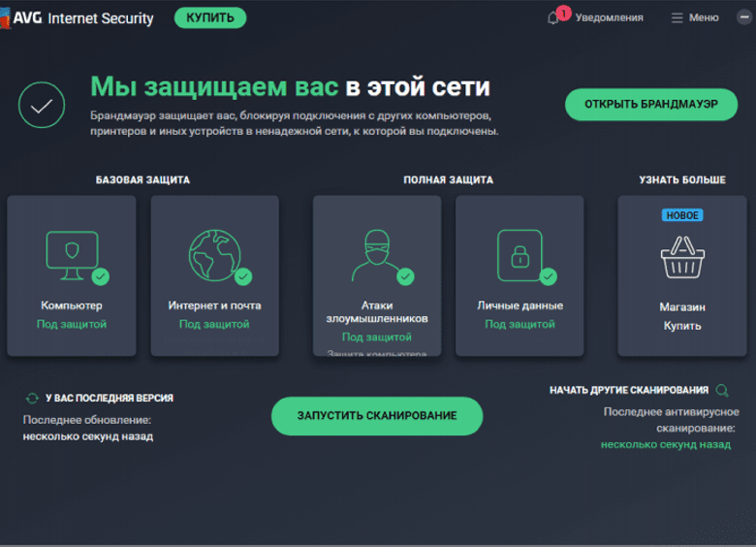Click Купить text in the store tile
Screen dimensions: 756x547
682,326
